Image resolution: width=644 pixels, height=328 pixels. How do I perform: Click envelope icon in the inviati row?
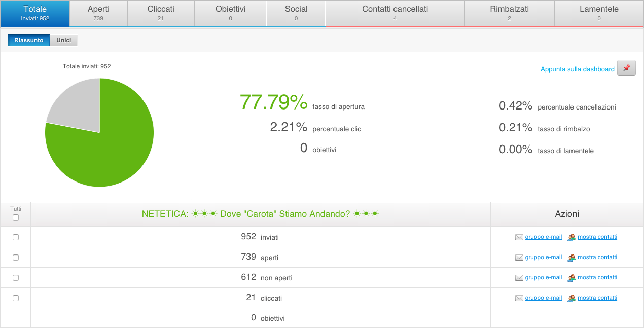[519, 237]
